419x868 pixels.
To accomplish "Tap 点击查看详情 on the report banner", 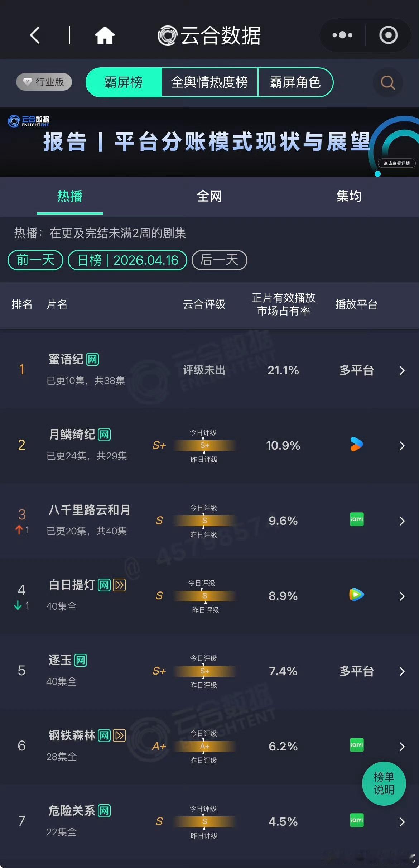I will (396, 163).
